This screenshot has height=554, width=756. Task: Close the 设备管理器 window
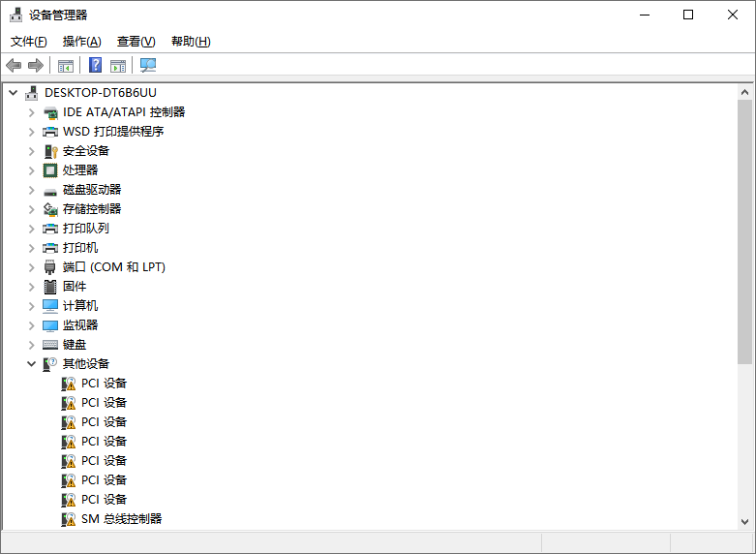(733, 15)
